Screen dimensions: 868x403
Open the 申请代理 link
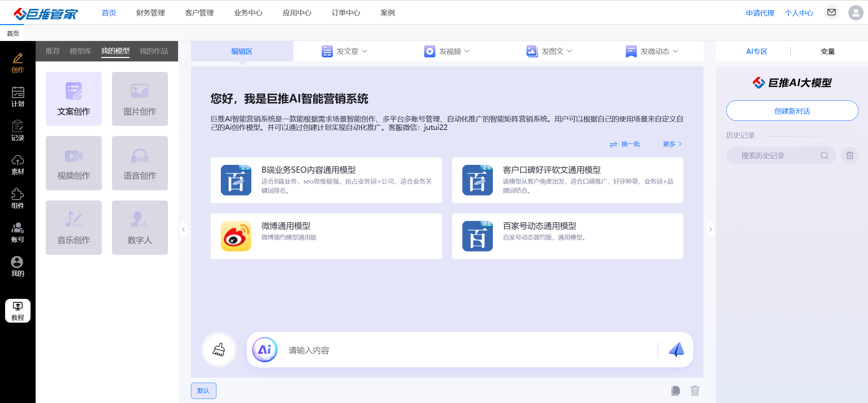tap(760, 13)
